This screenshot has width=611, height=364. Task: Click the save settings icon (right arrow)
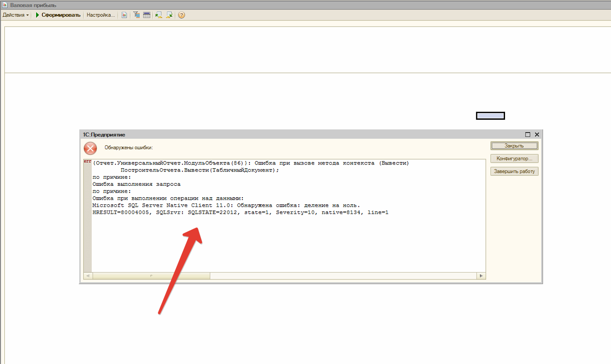coord(169,15)
